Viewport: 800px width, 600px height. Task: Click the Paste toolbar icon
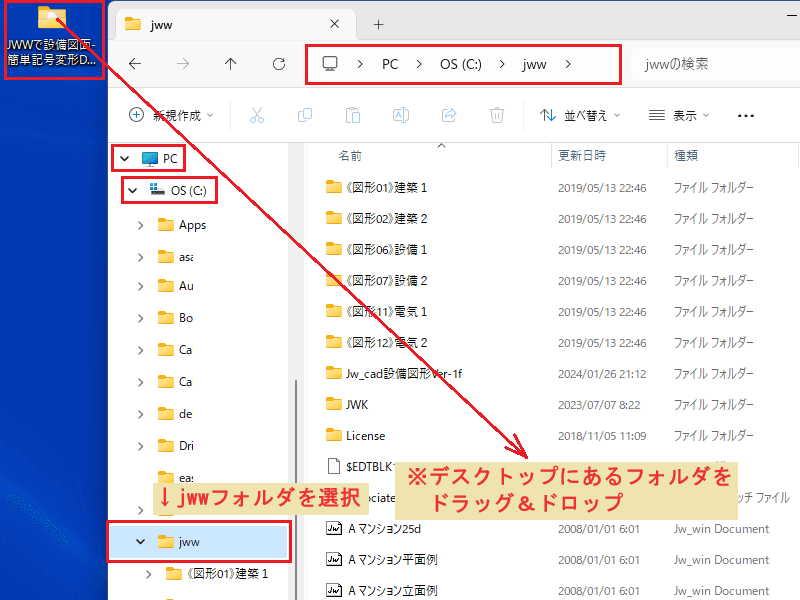pyautogui.click(x=353, y=116)
